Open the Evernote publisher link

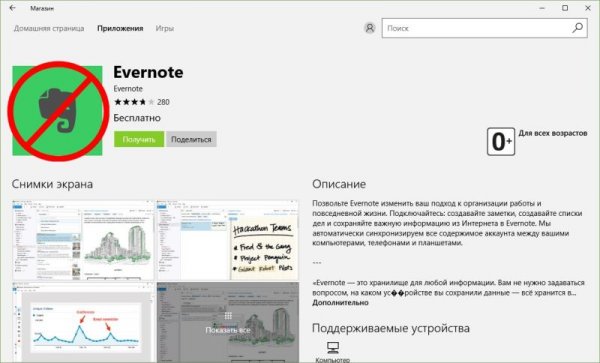128,89
